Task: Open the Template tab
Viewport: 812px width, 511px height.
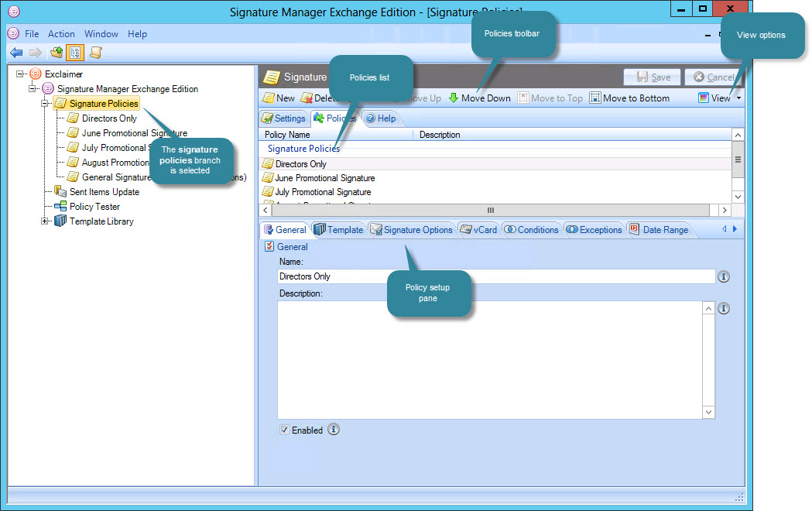Action: (x=339, y=230)
